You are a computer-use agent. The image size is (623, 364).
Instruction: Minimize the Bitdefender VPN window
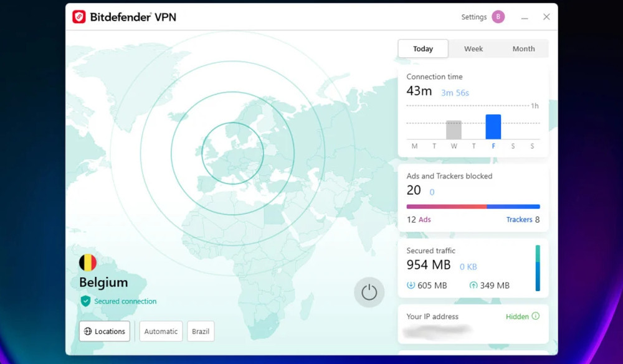click(525, 17)
